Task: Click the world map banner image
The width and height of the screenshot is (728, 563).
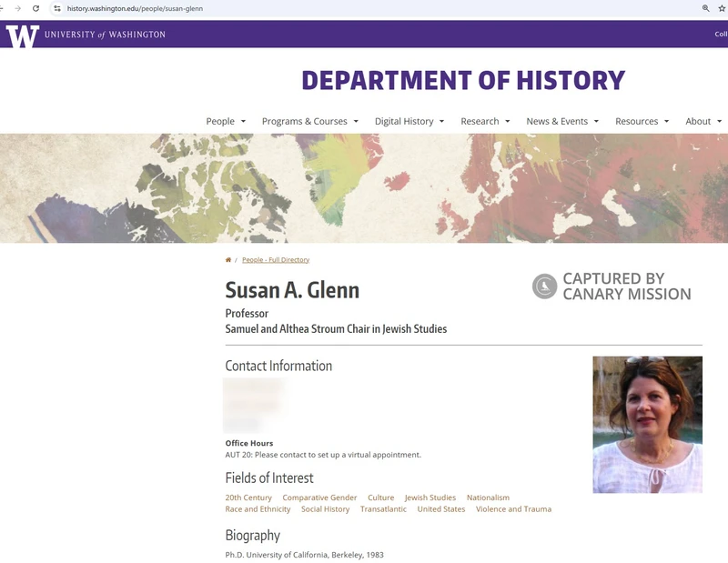Action: (x=364, y=188)
